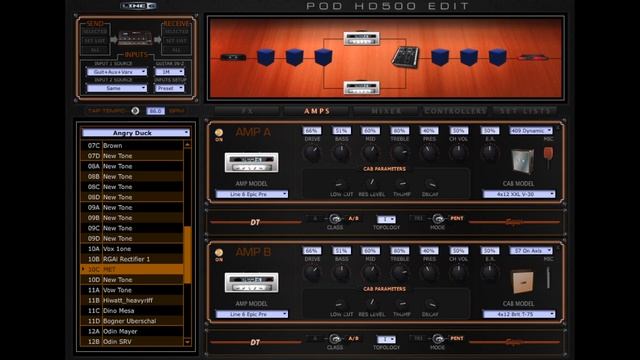Click the Amp A microphone icon
The width and height of the screenshot is (640, 360).
pyautogui.click(x=548, y=158)
